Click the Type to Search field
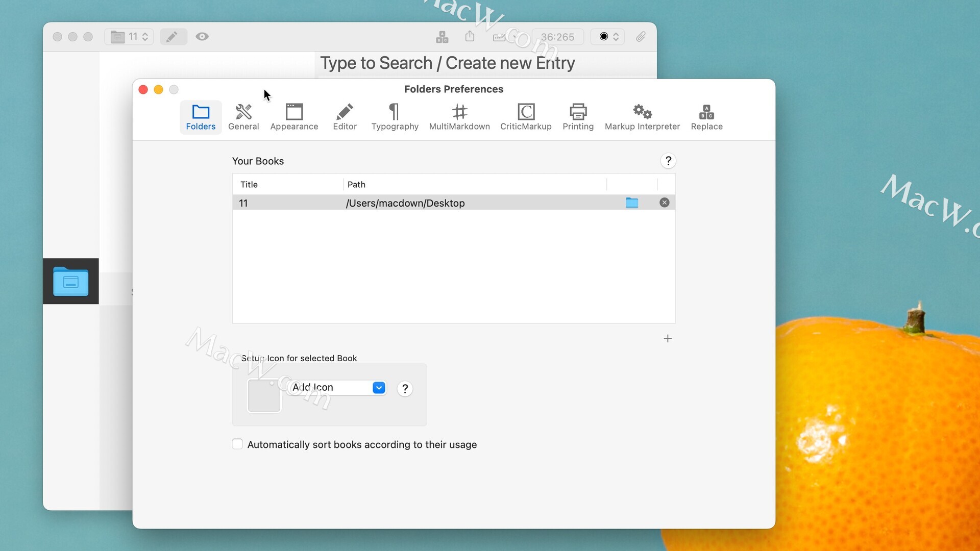 pyautogui.click(x=447, y=63)
